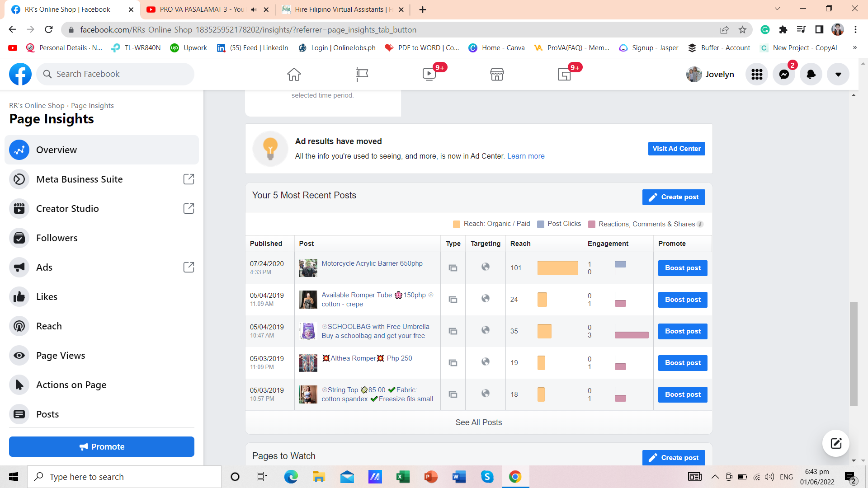Open the Pages flag icon
The height and width of the screenshot is (488, 868).
coord(362,75)
